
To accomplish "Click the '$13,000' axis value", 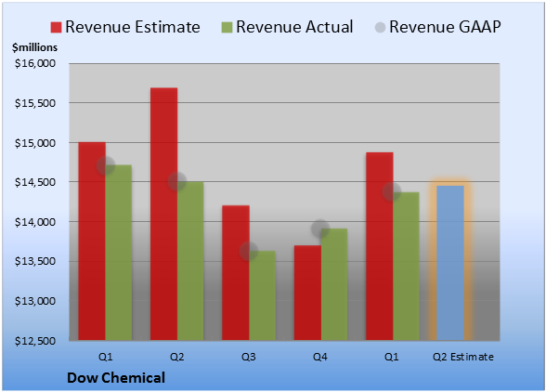I will (35, 301).
